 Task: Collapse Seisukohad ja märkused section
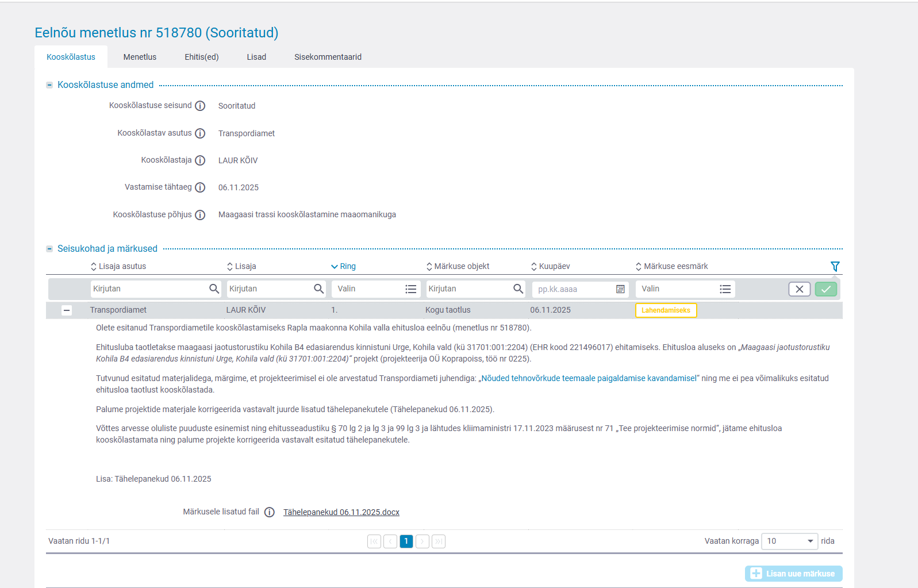pos(49,249)
